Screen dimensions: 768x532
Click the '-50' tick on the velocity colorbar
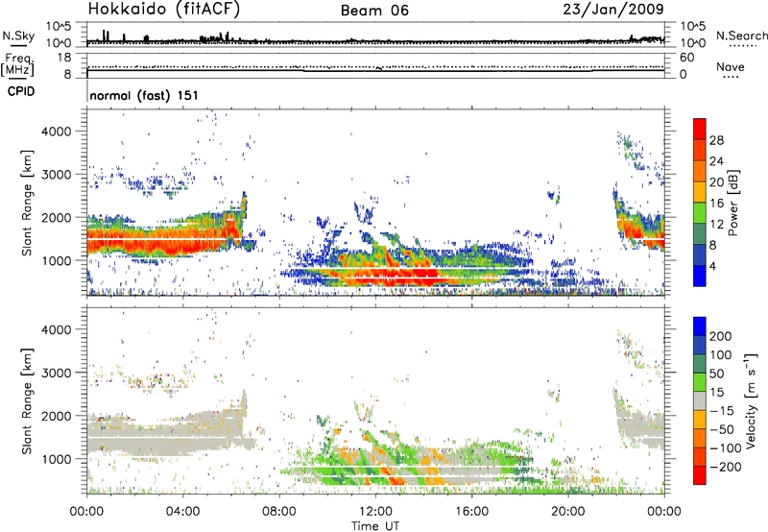coord(722,429)
